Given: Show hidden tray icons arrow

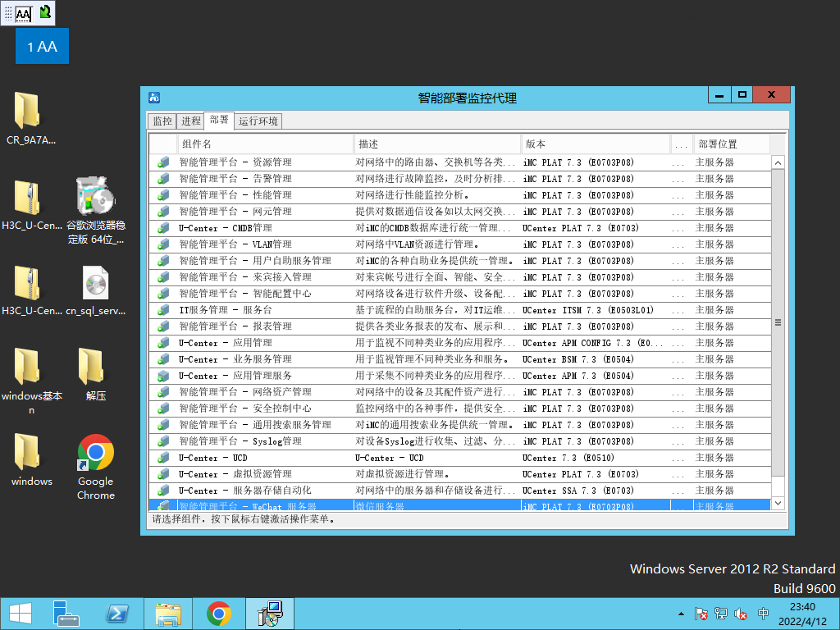Looking at the screenshot, I should (x=681, y=614).
